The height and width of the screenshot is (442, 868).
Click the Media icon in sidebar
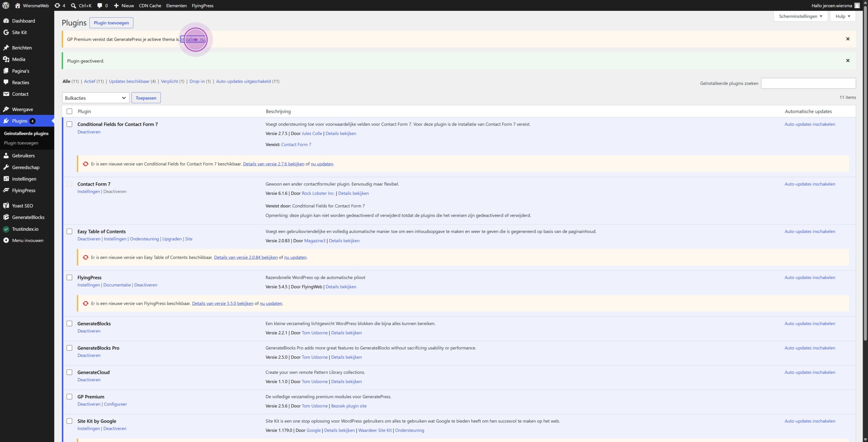pos(6,59)
